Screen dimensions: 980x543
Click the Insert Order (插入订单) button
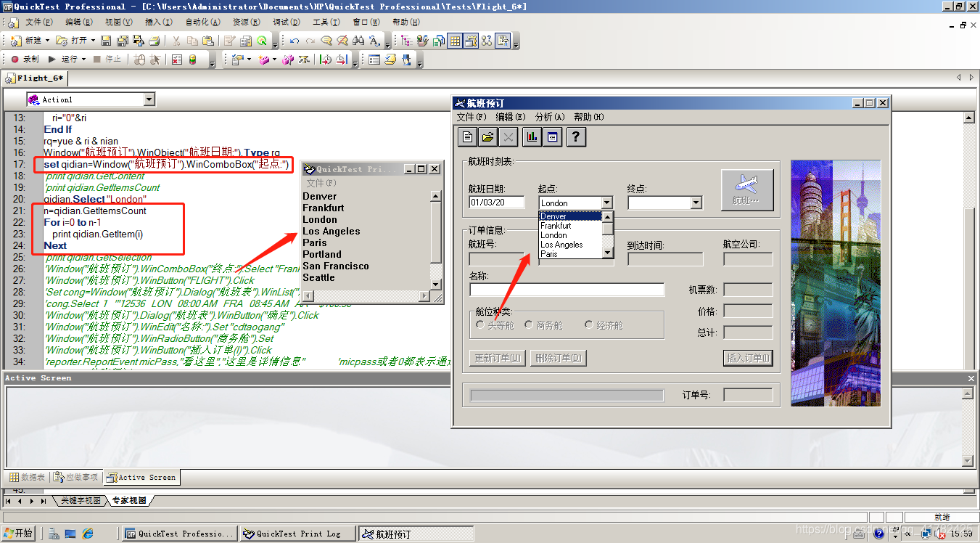[x=748, y=358]
